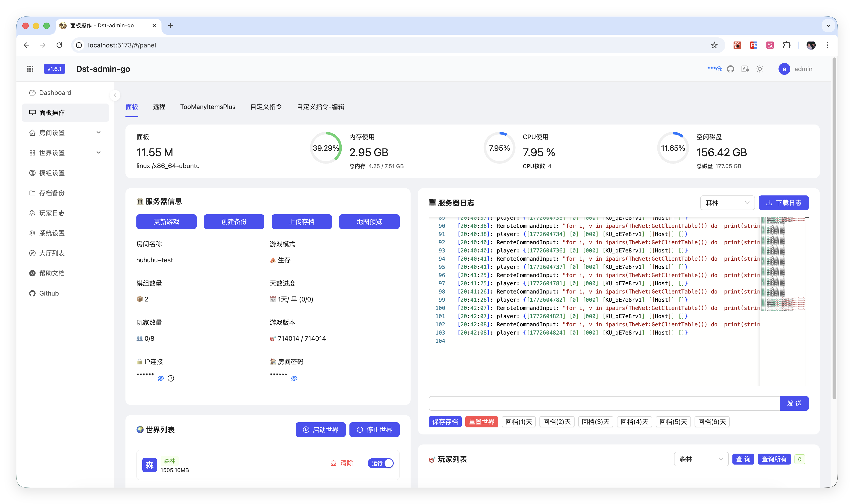Click the site info icon in address bar
The height and width of the screenshot is (504, 854).
click(x=79, y=45)
